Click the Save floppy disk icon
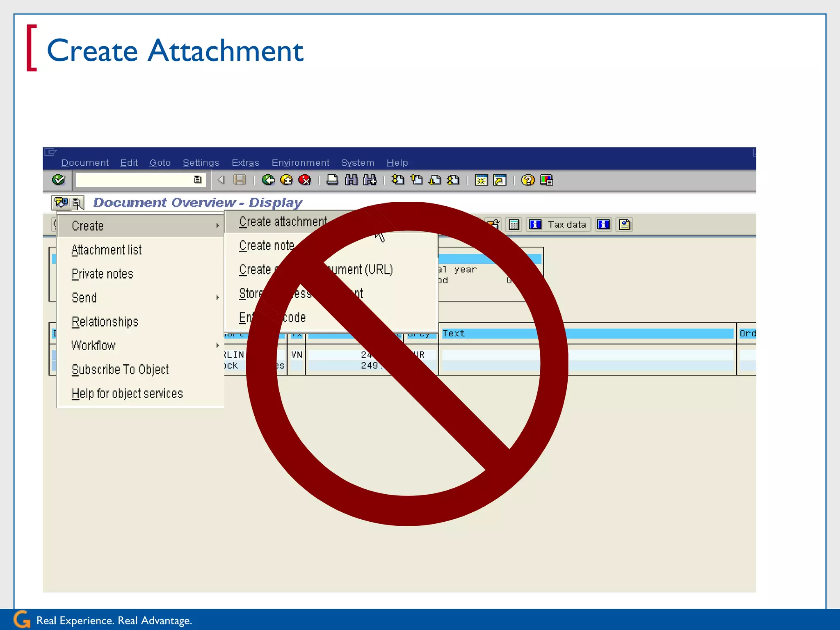The width and height of the screenshot is (840, 630). pyautogui.click(x=240, y=180)
